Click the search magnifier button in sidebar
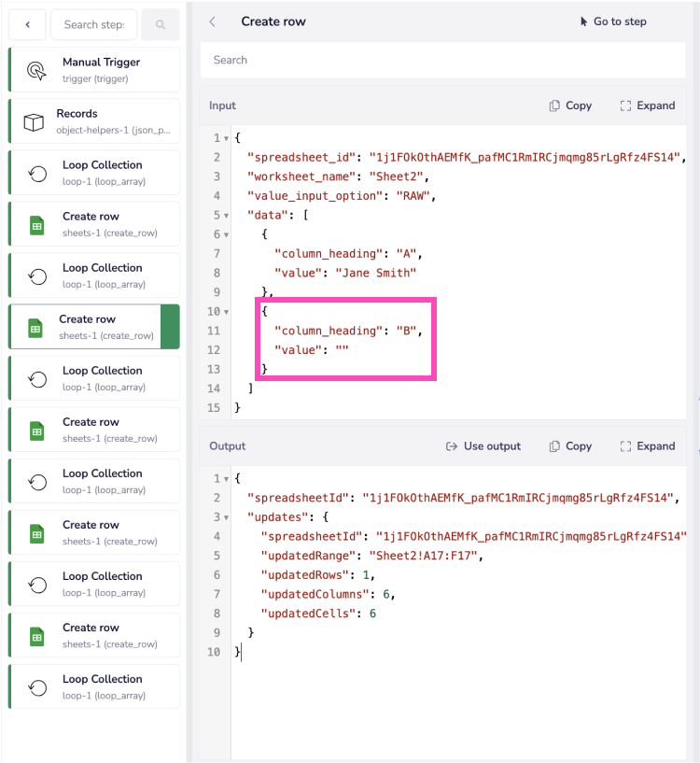 pos(160,24)
